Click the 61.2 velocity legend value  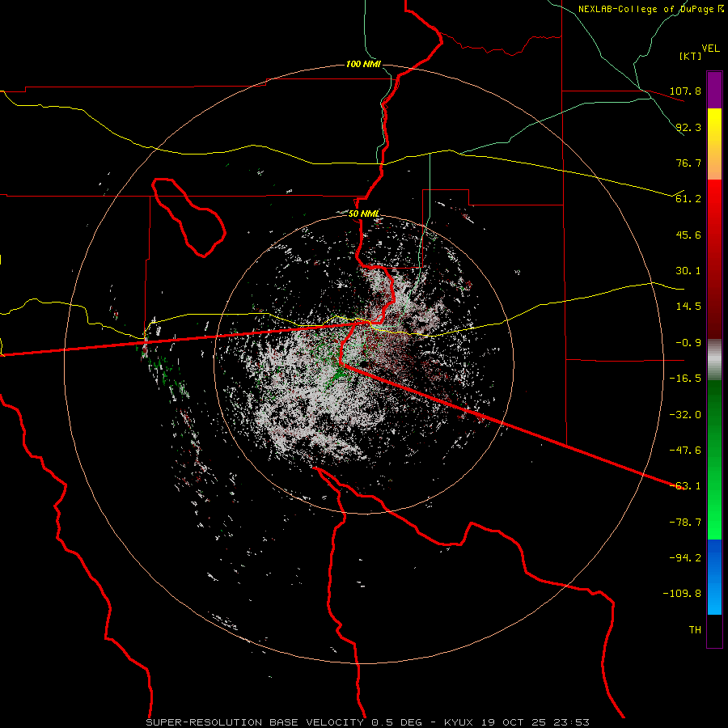click(x=688, y=199)
